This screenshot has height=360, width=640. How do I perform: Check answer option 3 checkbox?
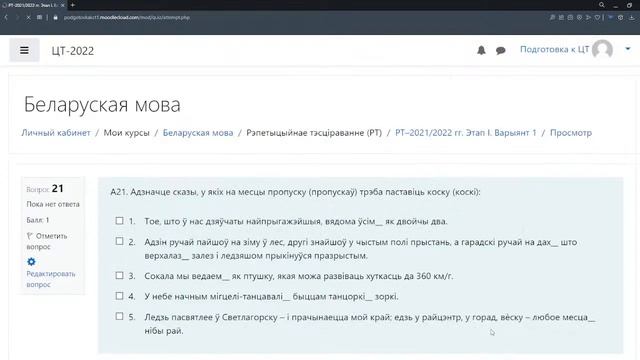[119, 276]
